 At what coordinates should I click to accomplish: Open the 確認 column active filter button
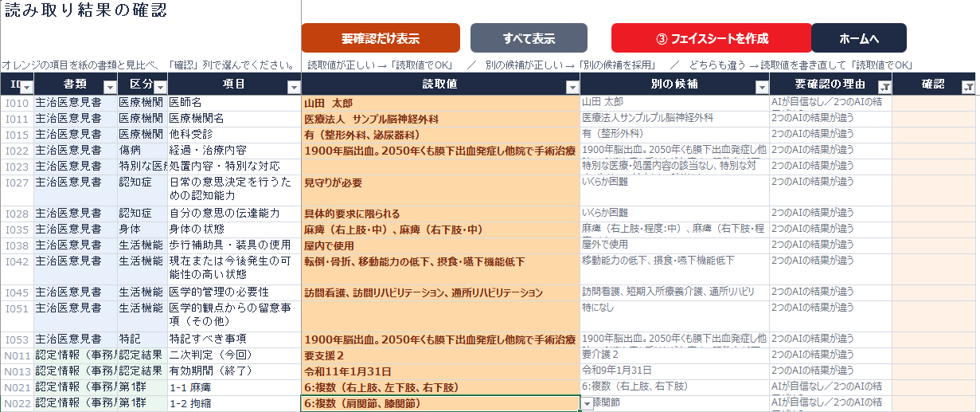tap(967, 86)
